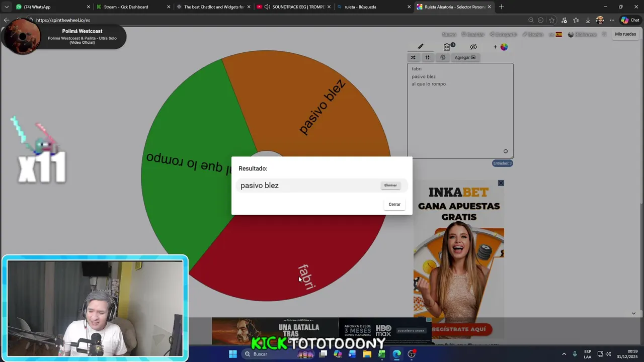Click the microphone tray icon
The image size is (644, 362).
(x=575, y=354)
